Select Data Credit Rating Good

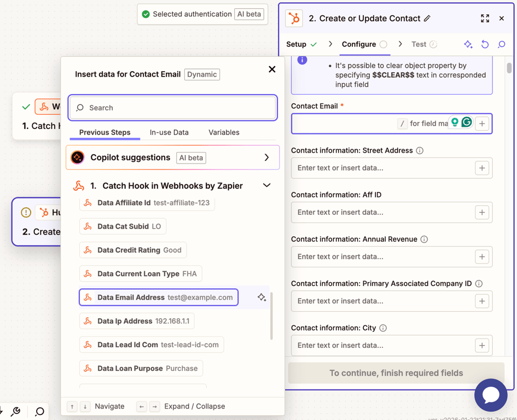(133, 250)
